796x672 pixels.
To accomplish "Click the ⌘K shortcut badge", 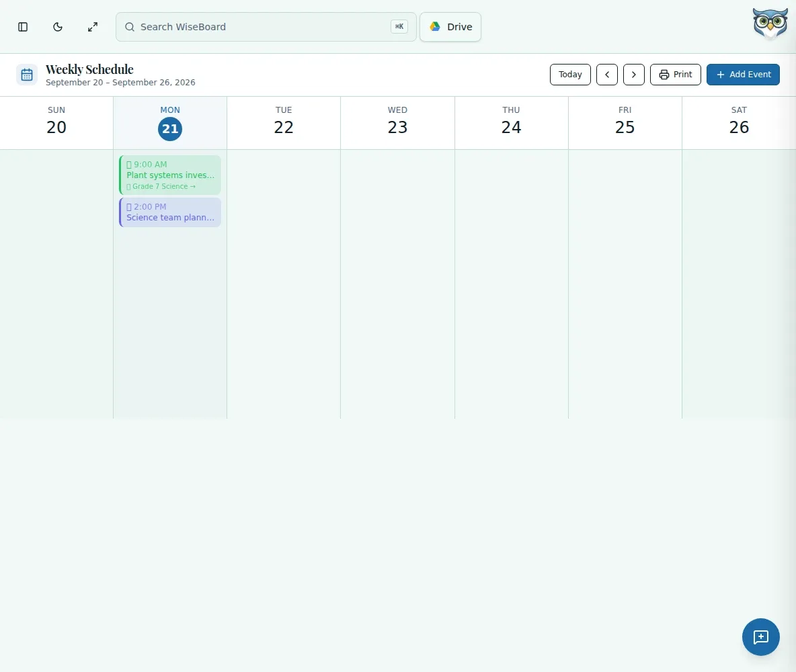I will (399, 27).
